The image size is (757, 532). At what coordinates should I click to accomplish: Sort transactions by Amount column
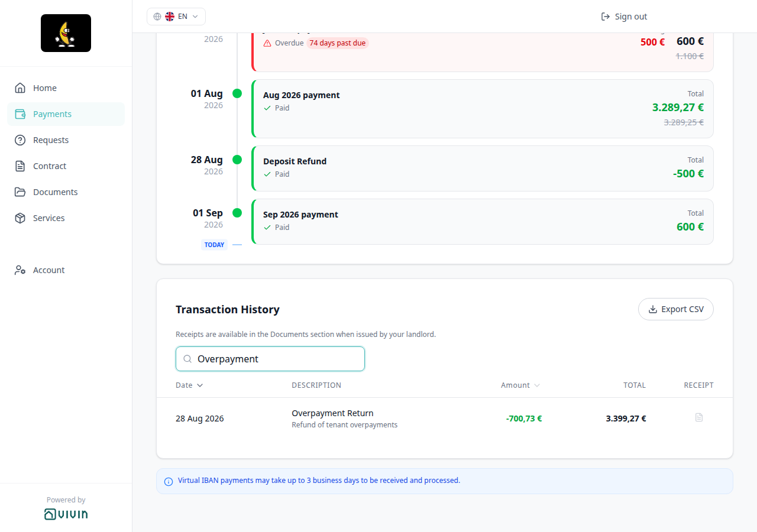click(x=520, y=385)
